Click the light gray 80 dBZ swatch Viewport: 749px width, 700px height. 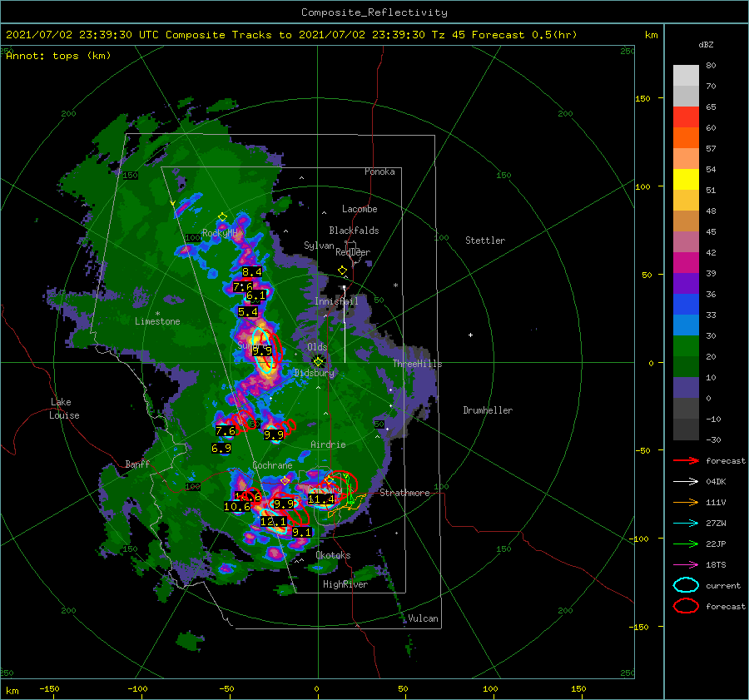pos(686,75)
